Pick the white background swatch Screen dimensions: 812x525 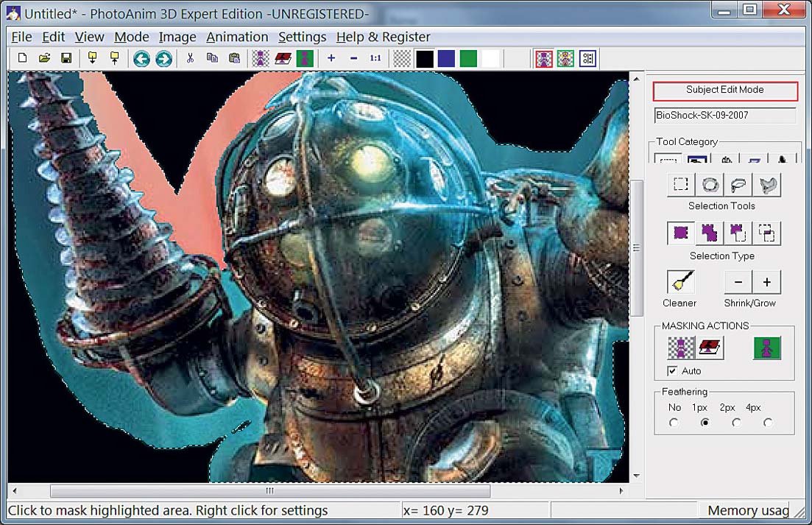point(491,58)
